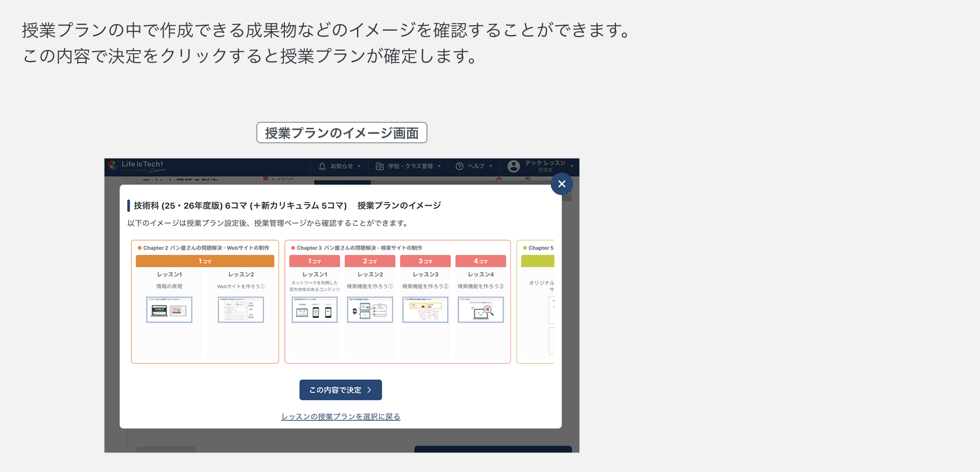980x472 pixels.
Task: Click the 授業プランのイメージ画面 label
Action: point(342,133)
